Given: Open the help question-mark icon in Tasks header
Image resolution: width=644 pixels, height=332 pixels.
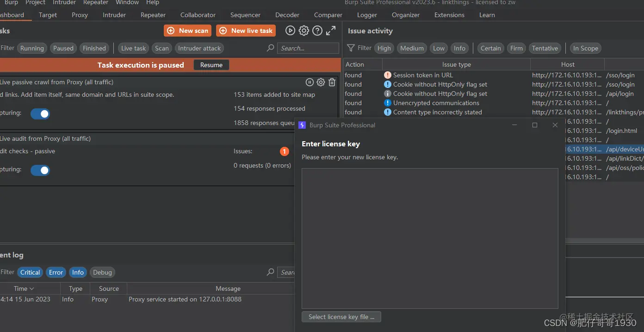Looking at the screenshot, I should (317, 31).
